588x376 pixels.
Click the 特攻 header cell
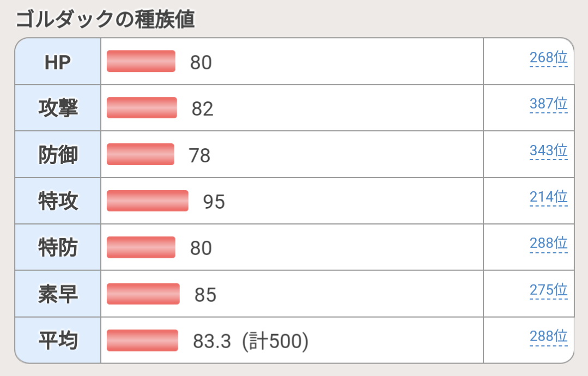pyautogui.click(x=58, y=202)
